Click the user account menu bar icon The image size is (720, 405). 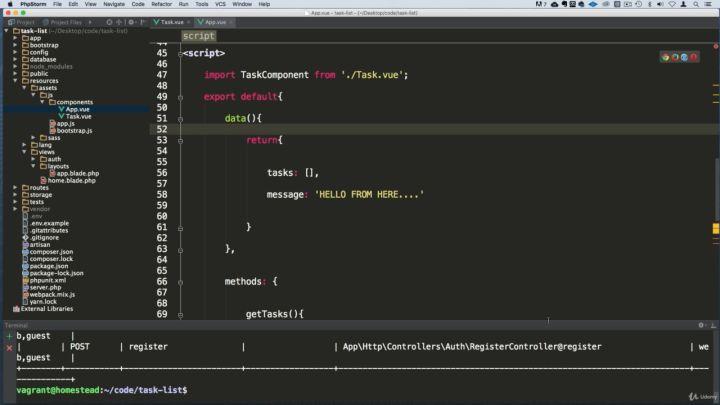coord(684,4)
